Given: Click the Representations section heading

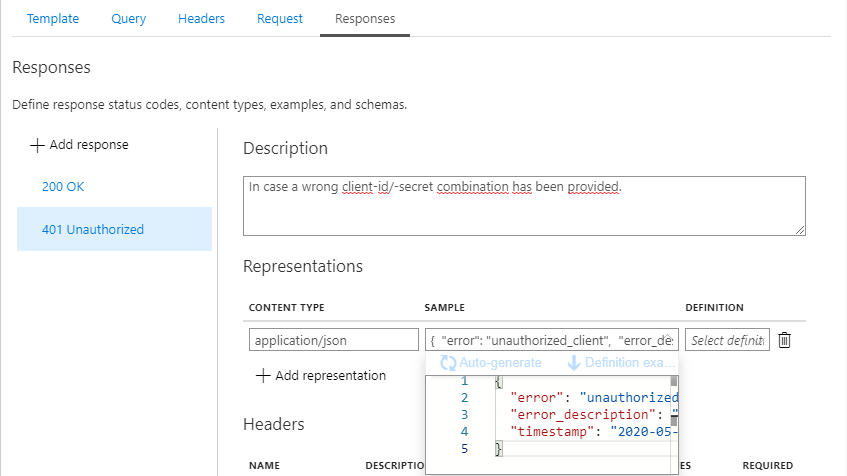Looking at the screenshot, I should (302, 266).
